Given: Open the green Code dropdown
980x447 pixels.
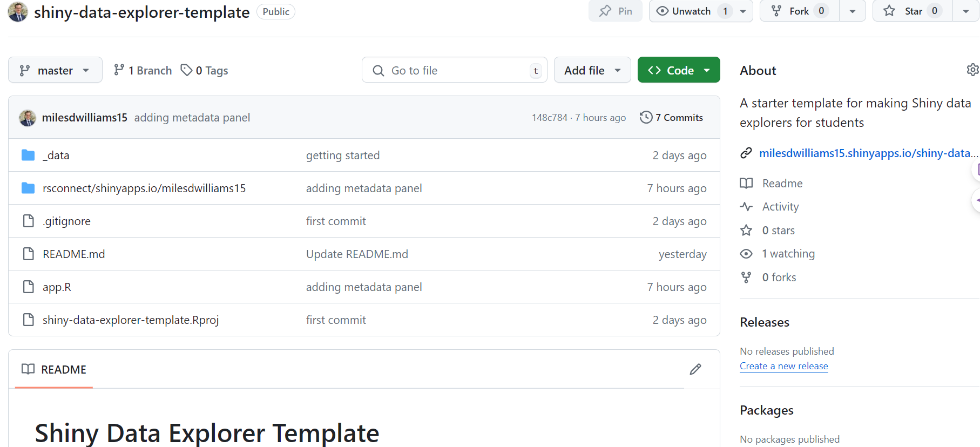Looking at the screenshot, I should pos(679,70).
